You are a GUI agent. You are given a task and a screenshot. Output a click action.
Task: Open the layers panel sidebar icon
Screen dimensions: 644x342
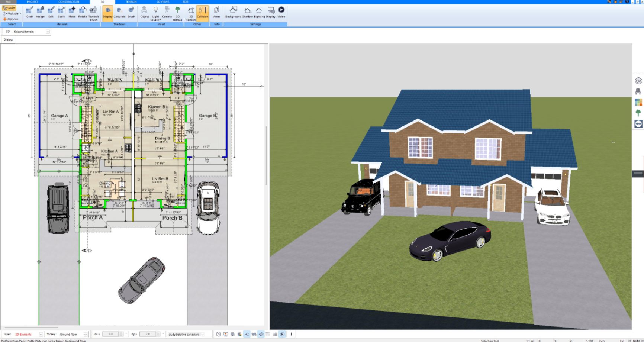tap(638, 80)
